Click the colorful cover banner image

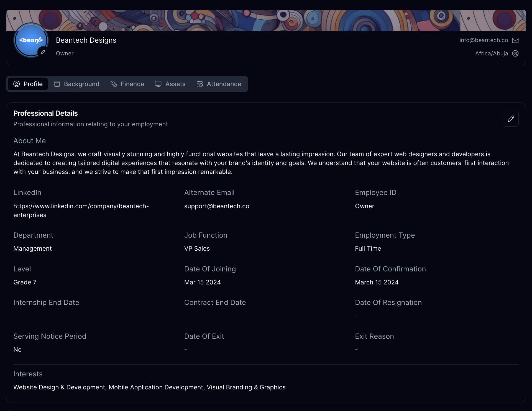(x=266, y=20)
